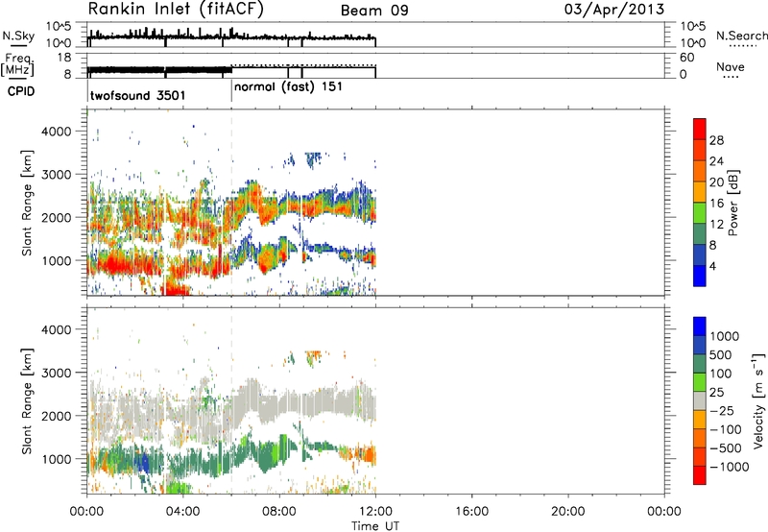The width and height of the screenshot is (768, 532).
Task: Click the '04:00' time axis tick label
Action: (x=182, y=512)
